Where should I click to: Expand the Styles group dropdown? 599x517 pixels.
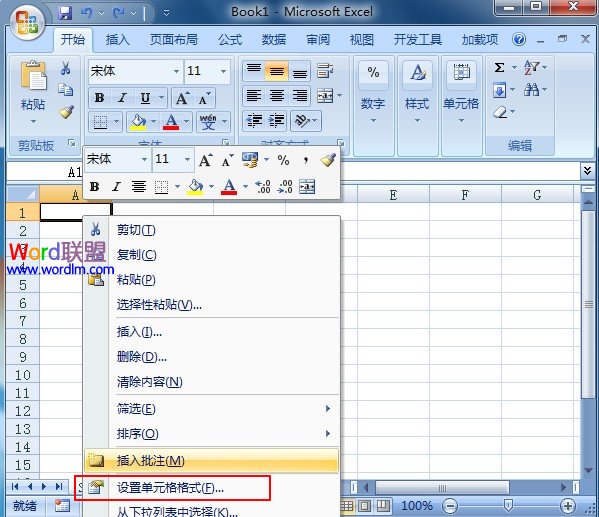click(417, 121)
